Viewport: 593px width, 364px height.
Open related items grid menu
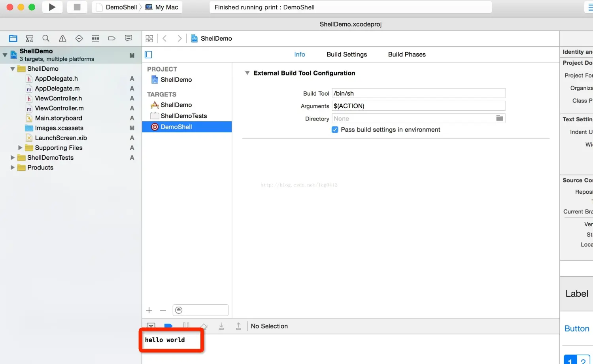tap(149, 38)
